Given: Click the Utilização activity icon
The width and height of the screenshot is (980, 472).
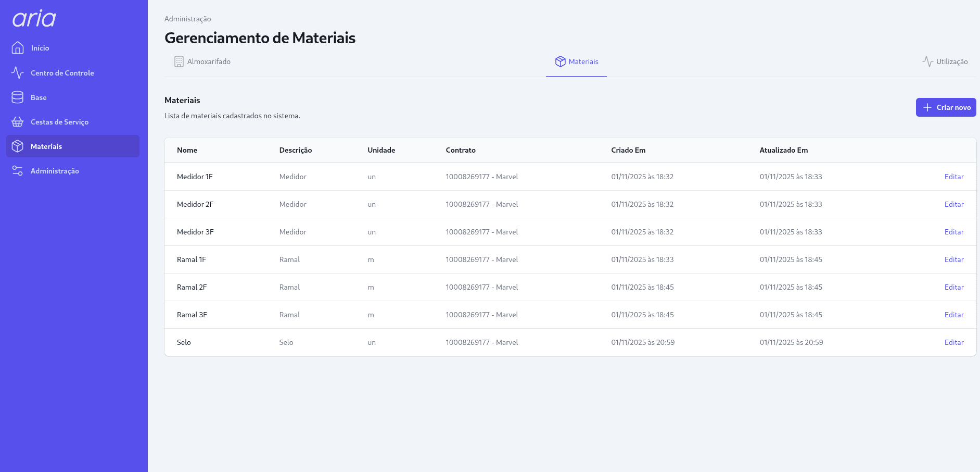Looking at the screenshot, I should pyautogui.click(x=927, y=61).
